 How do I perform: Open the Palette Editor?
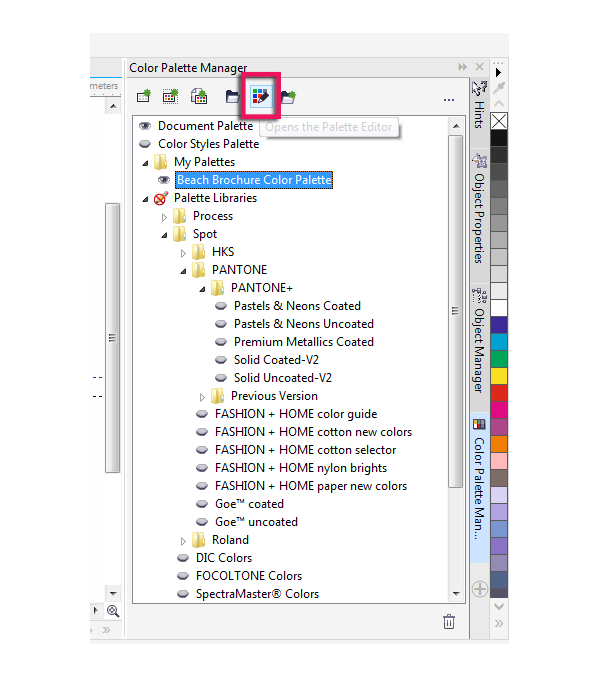(x=261, y=96)
